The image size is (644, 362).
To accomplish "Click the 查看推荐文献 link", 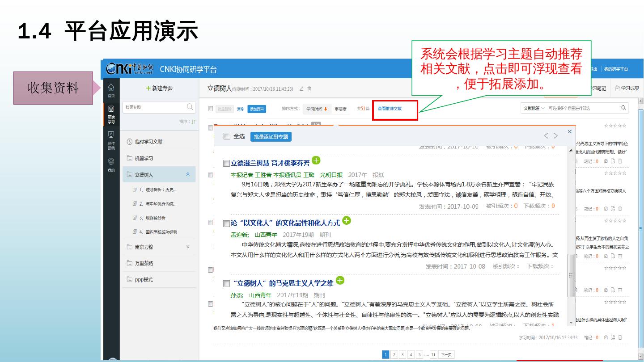I will click(x=390, y=109).
